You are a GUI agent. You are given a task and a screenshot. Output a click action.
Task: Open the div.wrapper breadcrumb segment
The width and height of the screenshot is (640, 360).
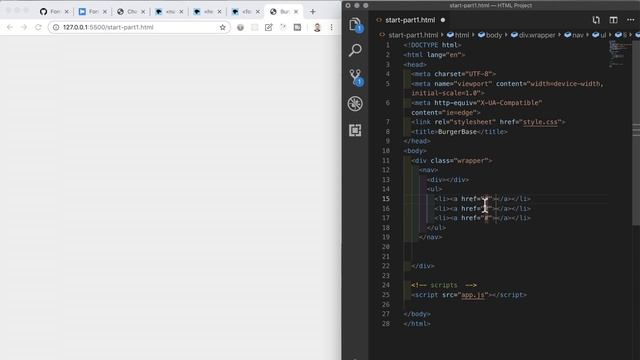(533, 35)
